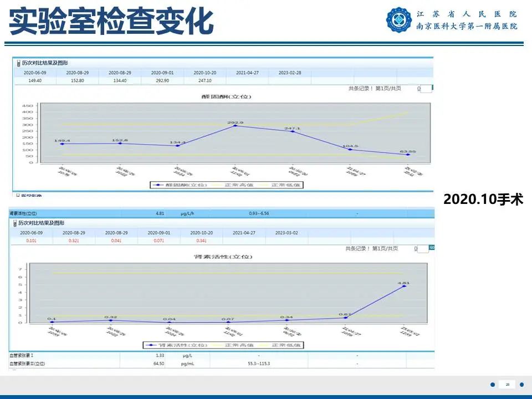The height and width of the screenshot is (399, 532).
Task: Click the page number input in aldosterone panel
Action: [x=426, y=89]
